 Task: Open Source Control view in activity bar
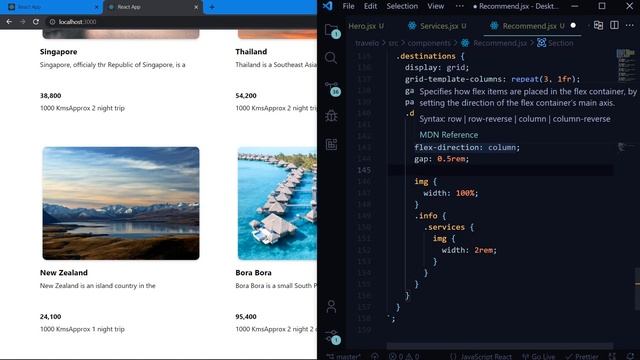[332, 88]
